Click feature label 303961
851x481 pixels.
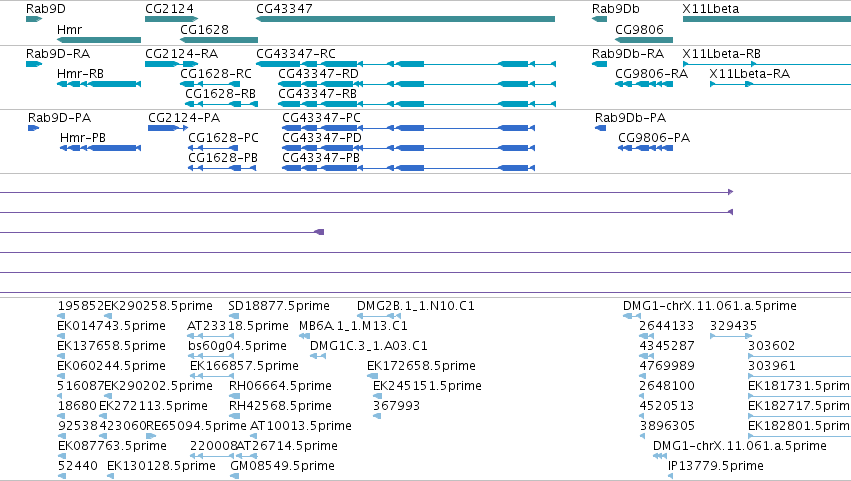click(772, 366)
